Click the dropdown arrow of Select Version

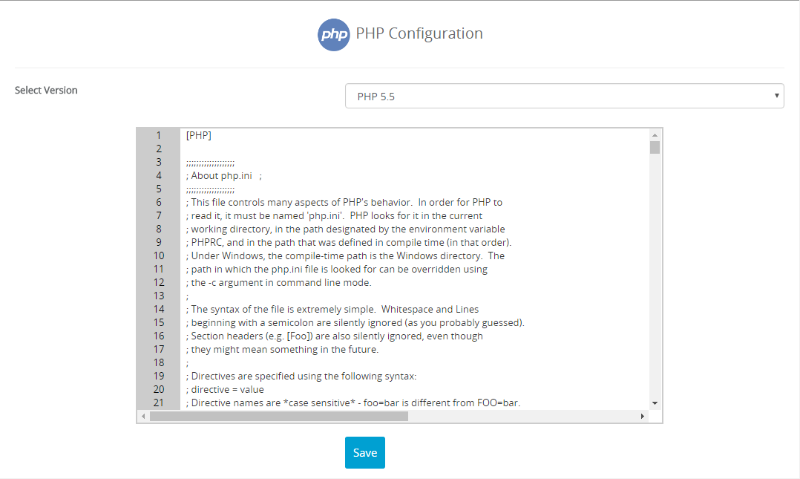(777, 96)
